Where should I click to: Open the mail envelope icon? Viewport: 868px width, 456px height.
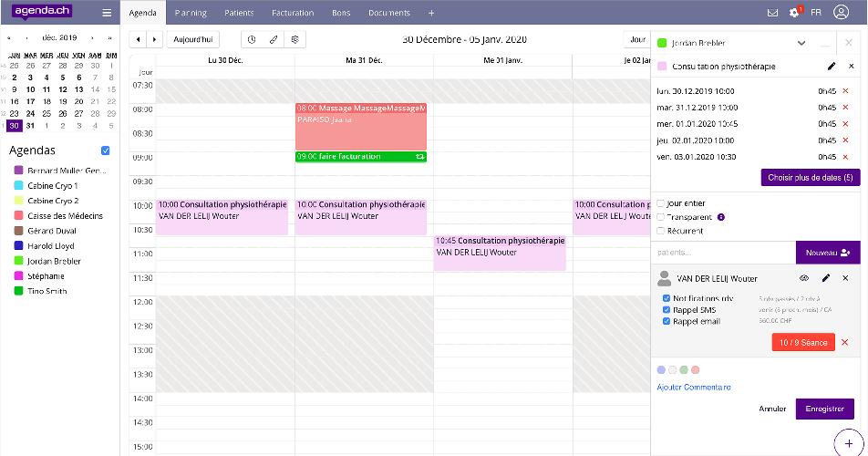tap(773, 13)
